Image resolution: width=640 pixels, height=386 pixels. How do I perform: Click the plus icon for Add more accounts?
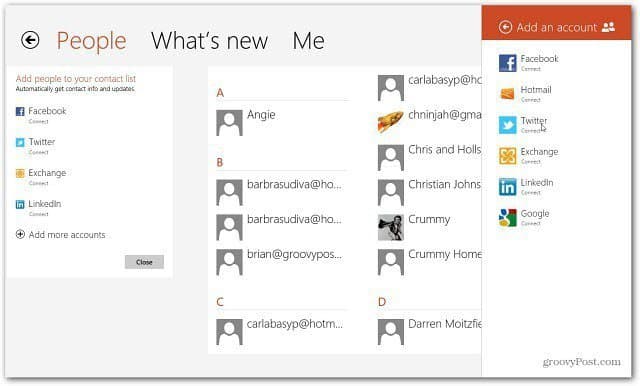(20, 234)
